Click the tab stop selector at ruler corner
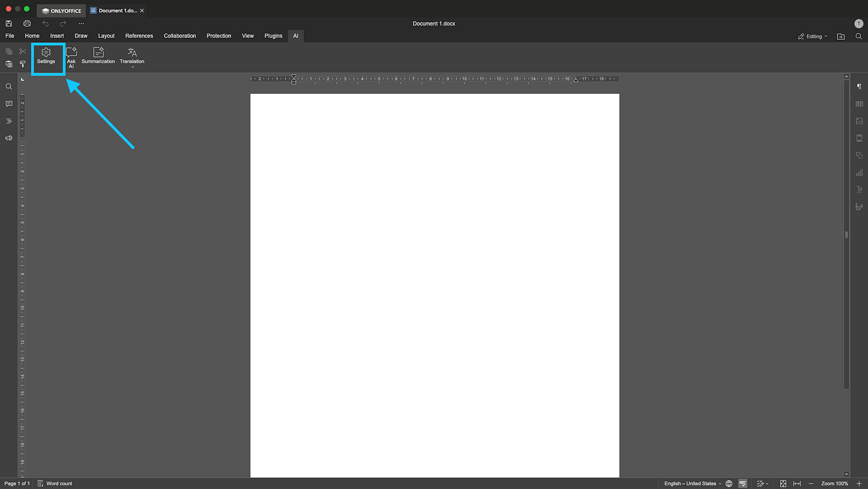The width and height of the screenshot is (868, 489). click(22, 79)
